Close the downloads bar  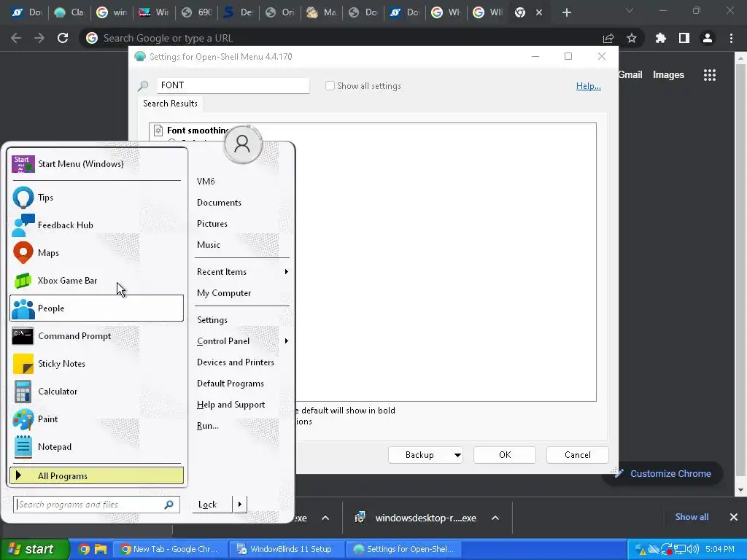pyautogui.click(x=734, y=517)
